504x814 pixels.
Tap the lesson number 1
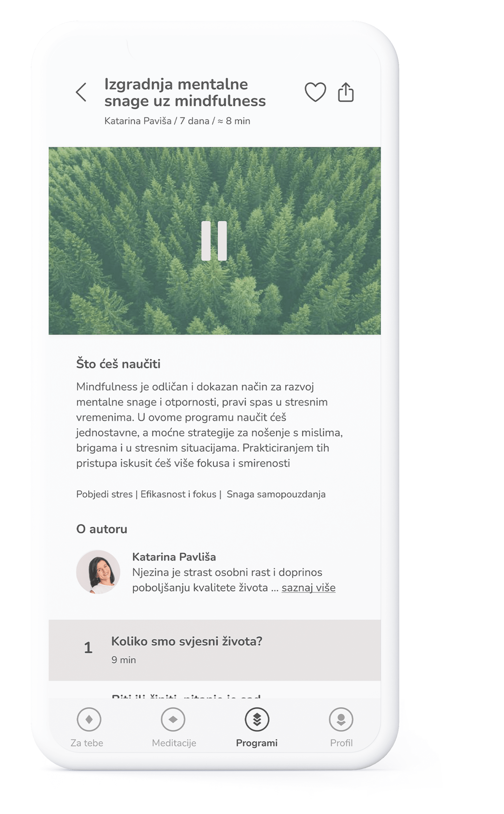pyautogui.click(x=88, y=648)
